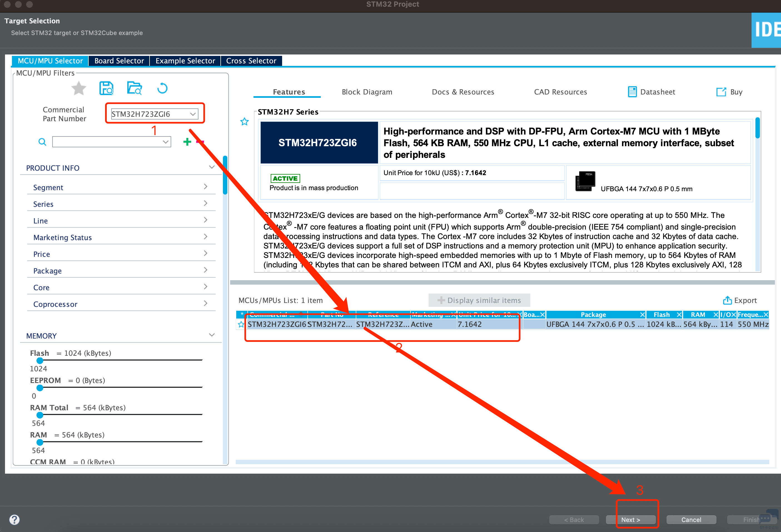Viewport: 781px width, 532px height.
Task: Click the Package column header
Action: pos(593,315)
